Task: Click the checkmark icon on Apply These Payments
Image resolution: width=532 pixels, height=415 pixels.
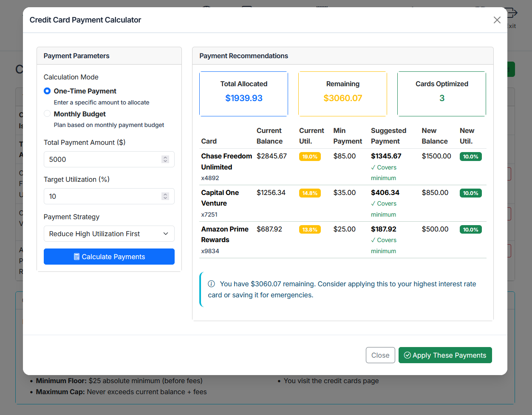Action: coord(408,355)
